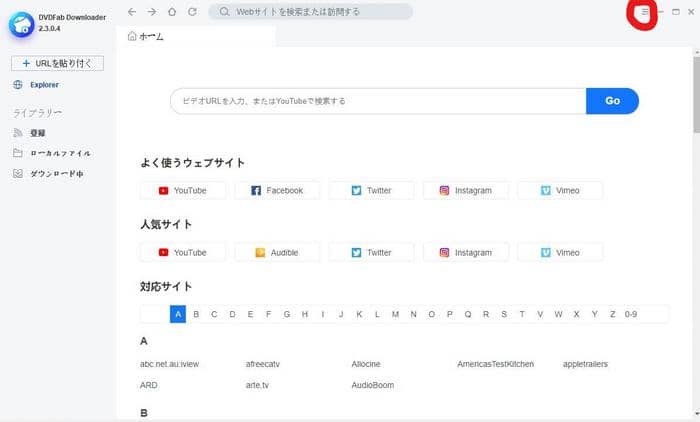Open the appletrailers site link
The image size is (700, 422).
585,364
